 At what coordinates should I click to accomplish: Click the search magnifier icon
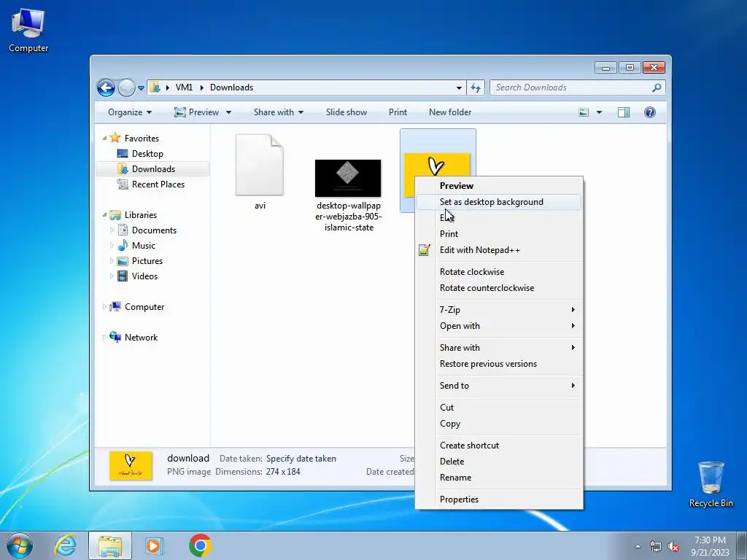point(657,87)
